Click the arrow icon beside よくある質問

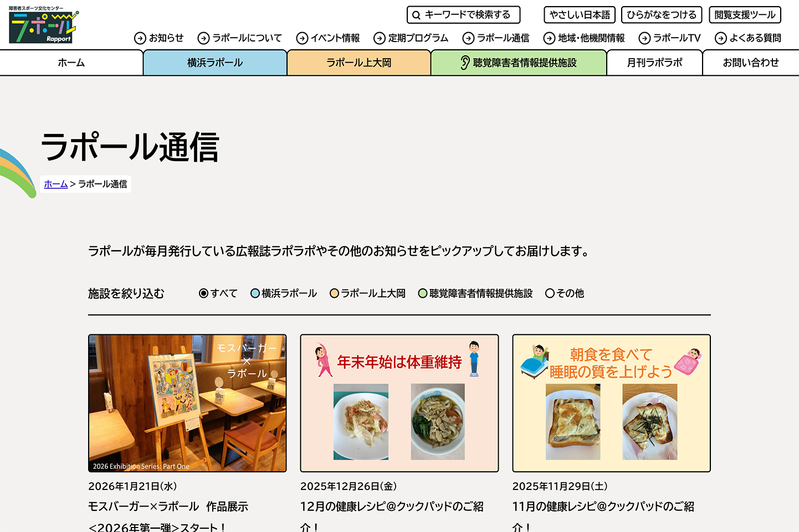pos(721,38)
